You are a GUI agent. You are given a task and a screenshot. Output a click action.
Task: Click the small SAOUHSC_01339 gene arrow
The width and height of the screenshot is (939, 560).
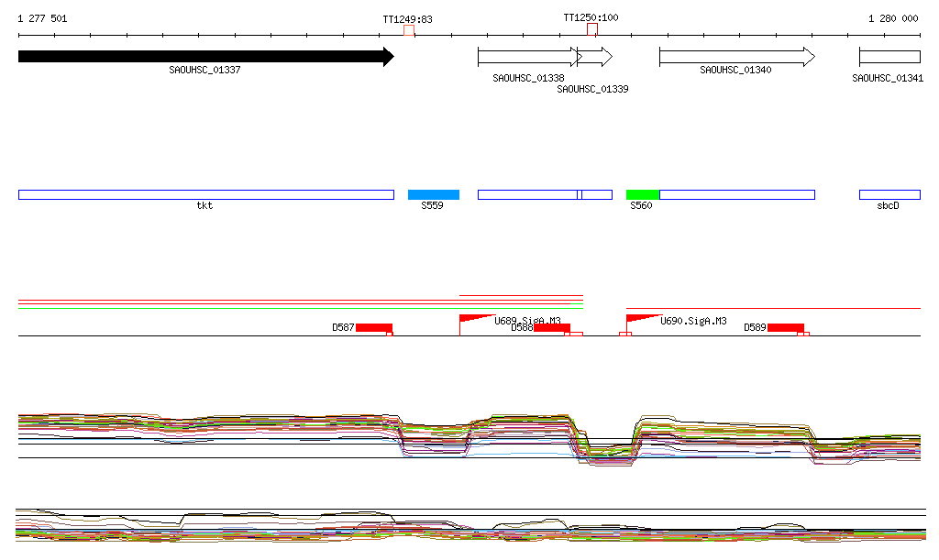click(595, 57)
